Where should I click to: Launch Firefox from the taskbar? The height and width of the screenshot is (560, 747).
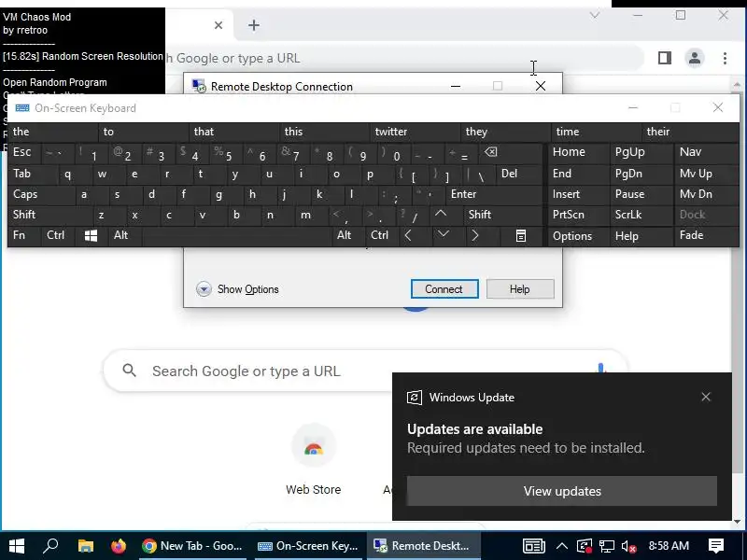click(x=119, y=546)
